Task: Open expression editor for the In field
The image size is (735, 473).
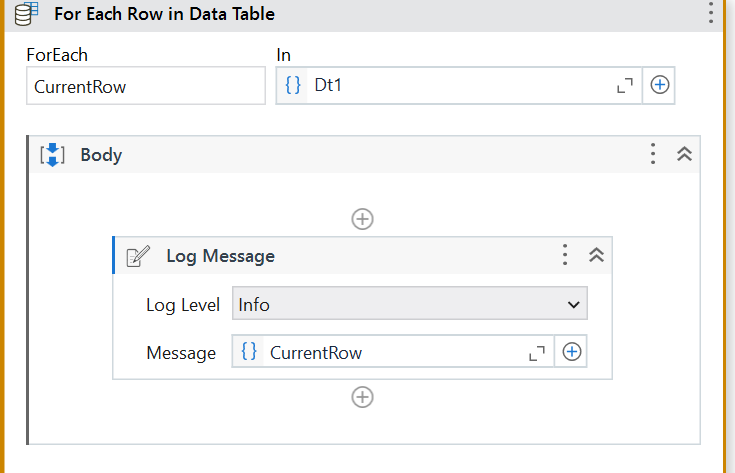Action: click(x=624, y=85)
